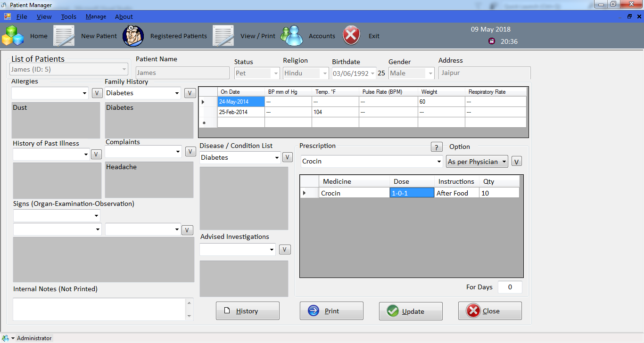644x343 pixels.
Task: Open the Advised Investigations dropdown
Action: (x=272, y=250)
